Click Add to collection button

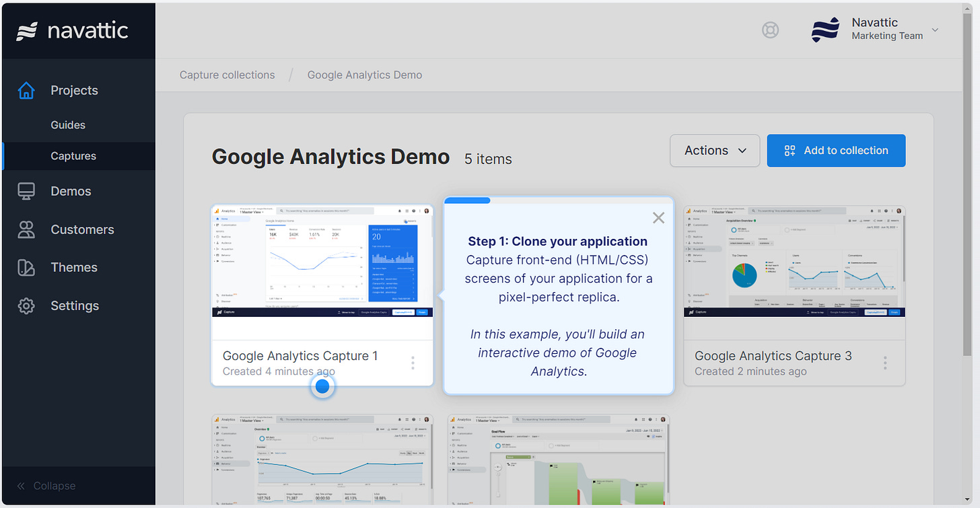pos(836,151)
